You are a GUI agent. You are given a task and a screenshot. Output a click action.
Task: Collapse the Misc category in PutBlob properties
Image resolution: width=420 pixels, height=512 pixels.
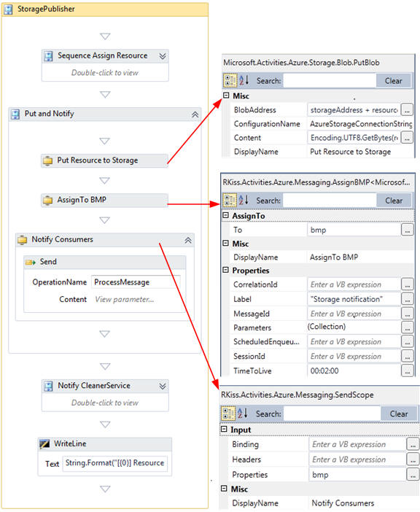[x=226, y=96]
